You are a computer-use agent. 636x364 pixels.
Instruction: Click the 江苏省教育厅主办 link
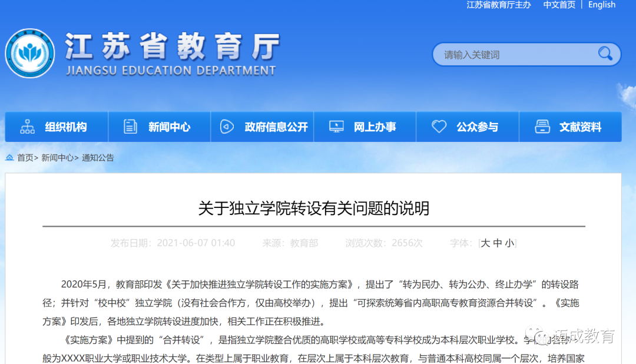(x=498, y=5)
